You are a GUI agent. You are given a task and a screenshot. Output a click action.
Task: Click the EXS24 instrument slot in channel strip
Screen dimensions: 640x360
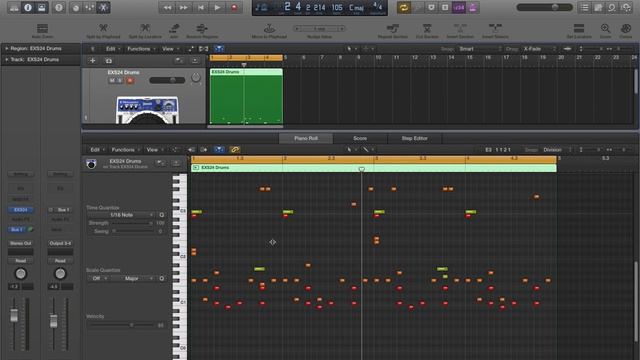(x=20, y=210)
